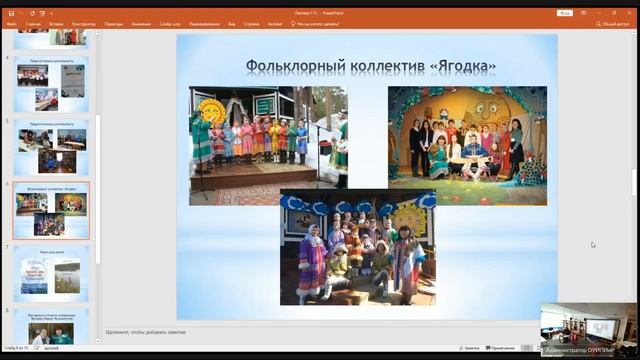
Task: Switch to the Справка ribbon tab
Action: point(251,24)
